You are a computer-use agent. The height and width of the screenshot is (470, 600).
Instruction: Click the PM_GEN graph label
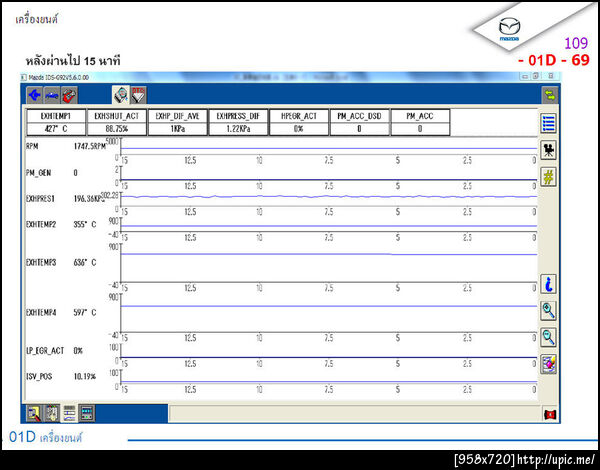38,173
